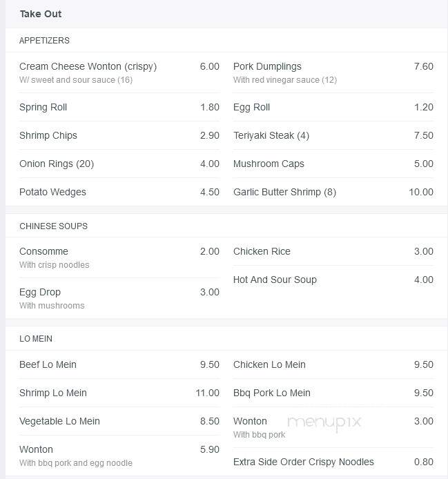Select the Bbq Pork Lo Mein entry
The height and width of the screenshot is (479, 448).
pos(272,393)
